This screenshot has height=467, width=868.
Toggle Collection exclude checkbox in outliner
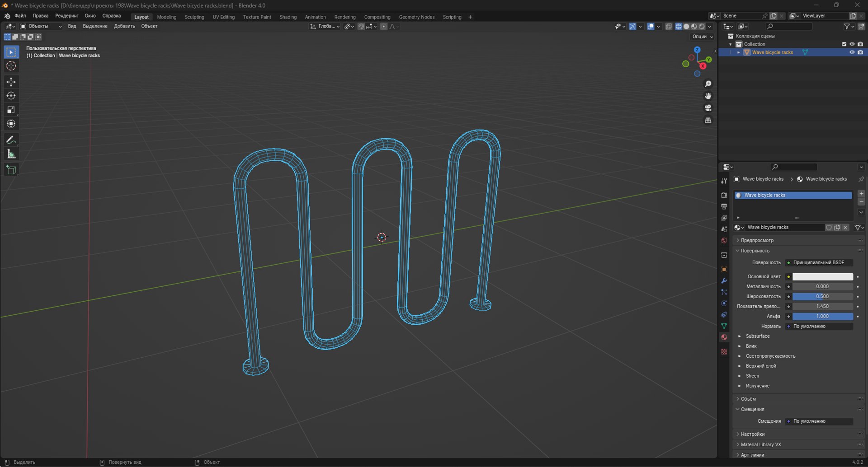(844, 44)
